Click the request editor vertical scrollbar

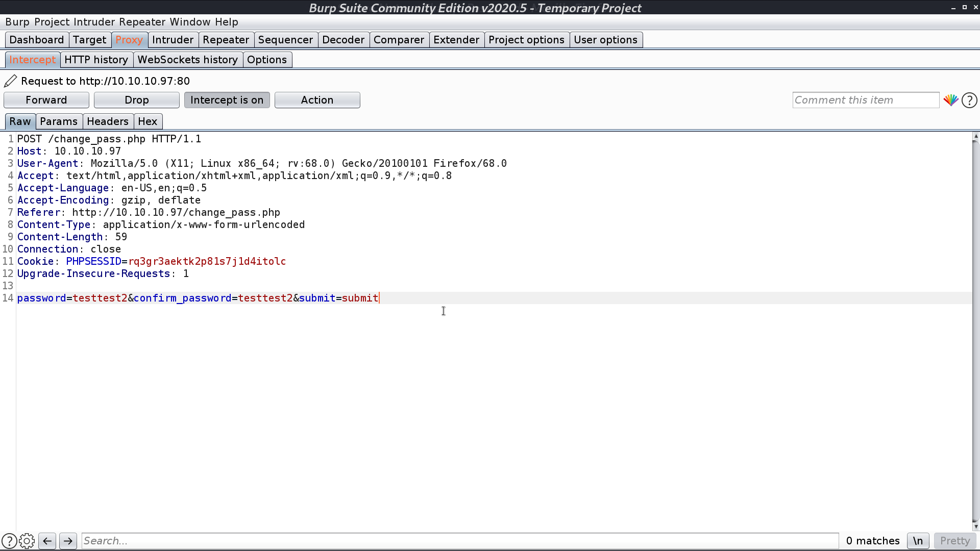pyautogui.click(x=975, y=332)
